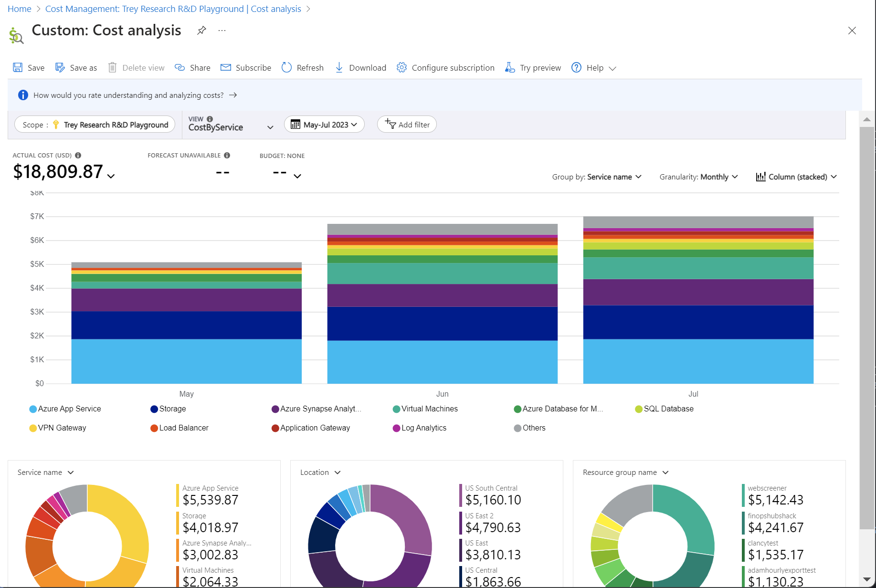Open the May-Jul 2023 date range dropdown
Viewport: 876px width, 588px height.
coord(325,125)
